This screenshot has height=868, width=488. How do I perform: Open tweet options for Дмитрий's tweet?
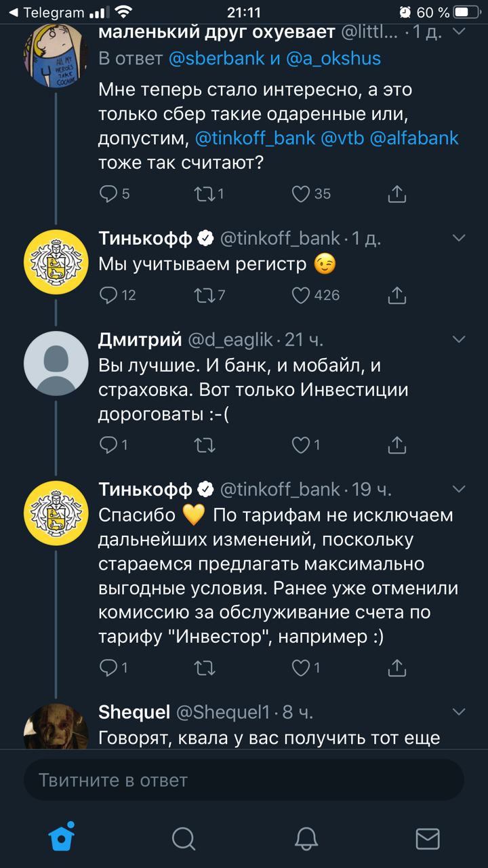pyautogui.click(x=459, y=339)
